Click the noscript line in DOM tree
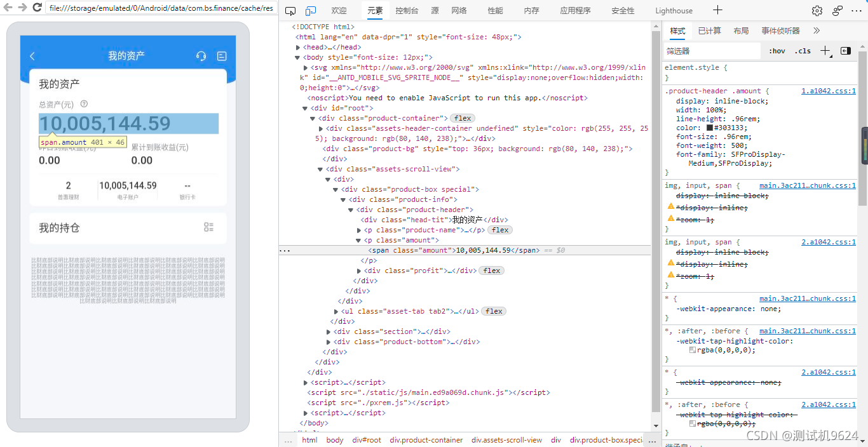 (447, 98)
